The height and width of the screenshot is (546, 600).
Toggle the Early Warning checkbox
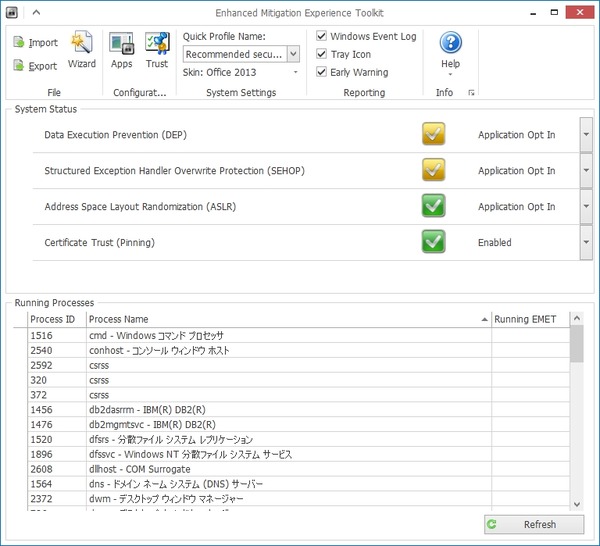tap(321, 72)
